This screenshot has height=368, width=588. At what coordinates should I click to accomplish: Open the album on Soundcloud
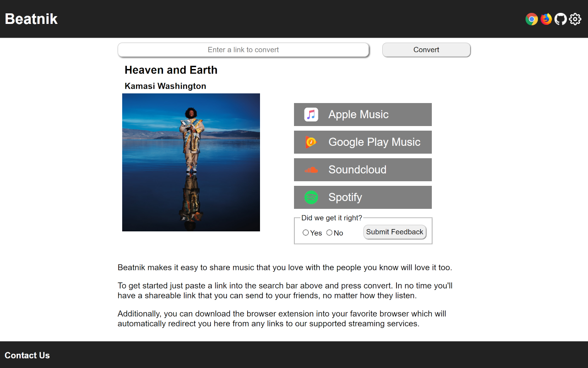[363, 170]
